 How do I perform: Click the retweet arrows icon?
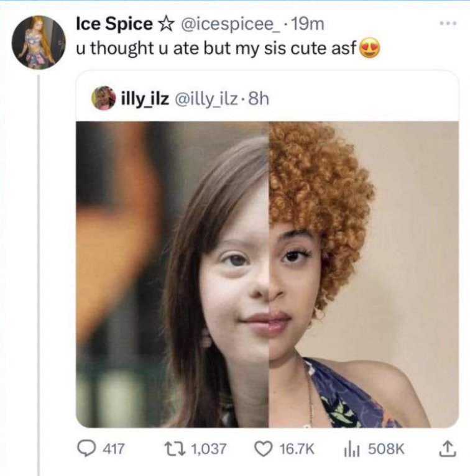[174, 449]
